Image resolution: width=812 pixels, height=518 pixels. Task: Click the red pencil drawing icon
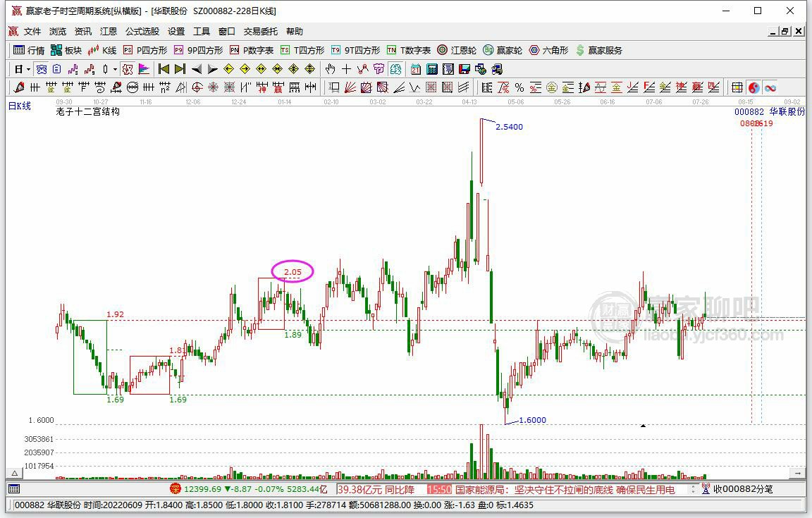(x=19, y=87)
